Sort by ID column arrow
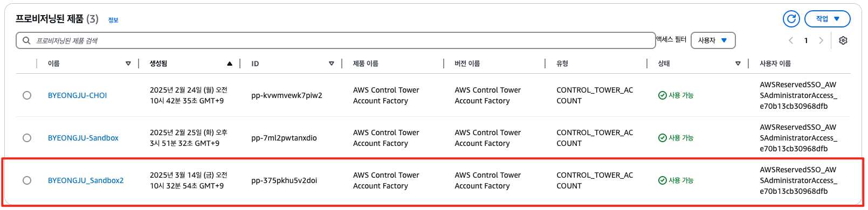This screenshot has width=868, height=210. 332,64
